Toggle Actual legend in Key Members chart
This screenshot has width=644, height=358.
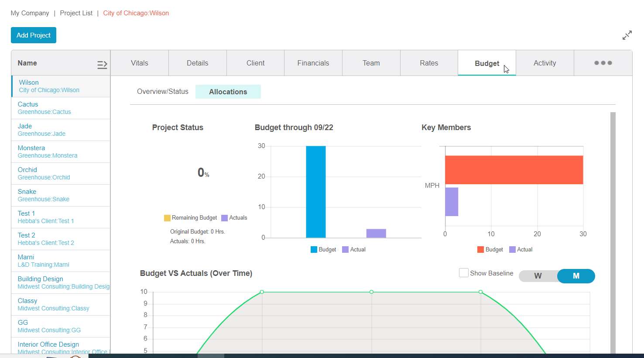(x=512, y=250)
